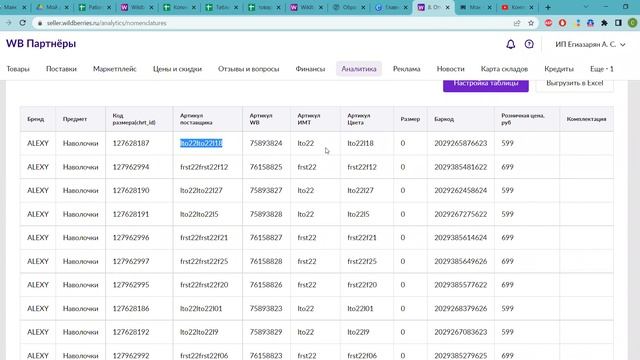
Task: Click the browser address bar URL
Action: click(107, 23)
